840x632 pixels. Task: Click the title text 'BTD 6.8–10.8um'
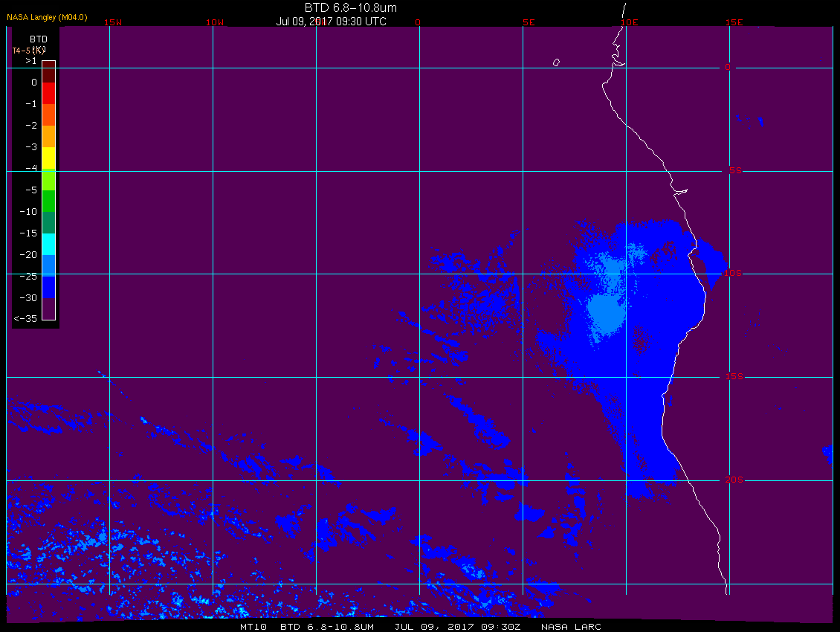350,7
